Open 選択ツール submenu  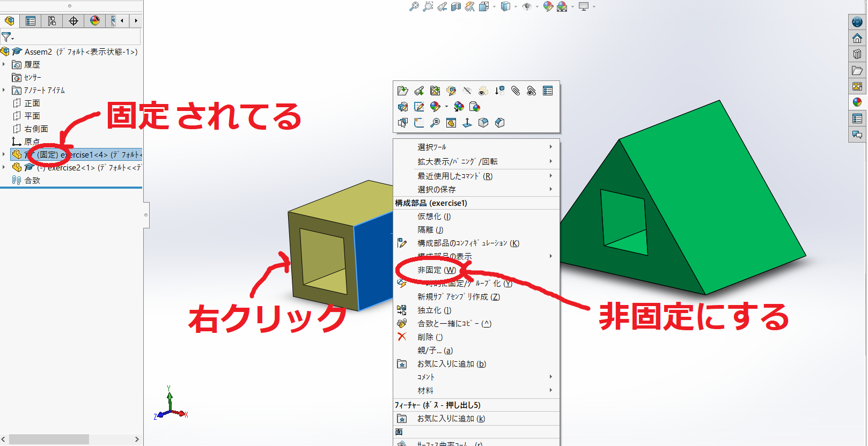coord(476,147)
